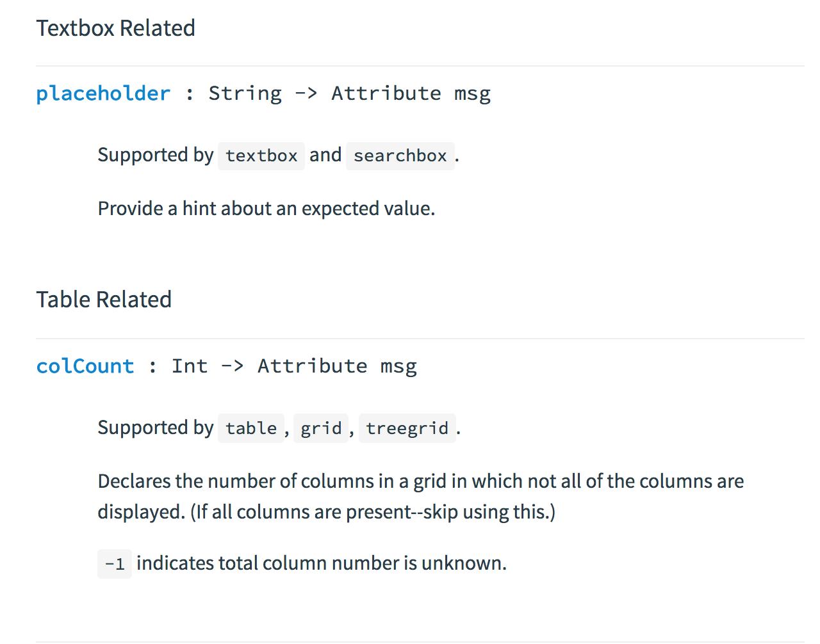Click the divider line below Table Related

420,339
